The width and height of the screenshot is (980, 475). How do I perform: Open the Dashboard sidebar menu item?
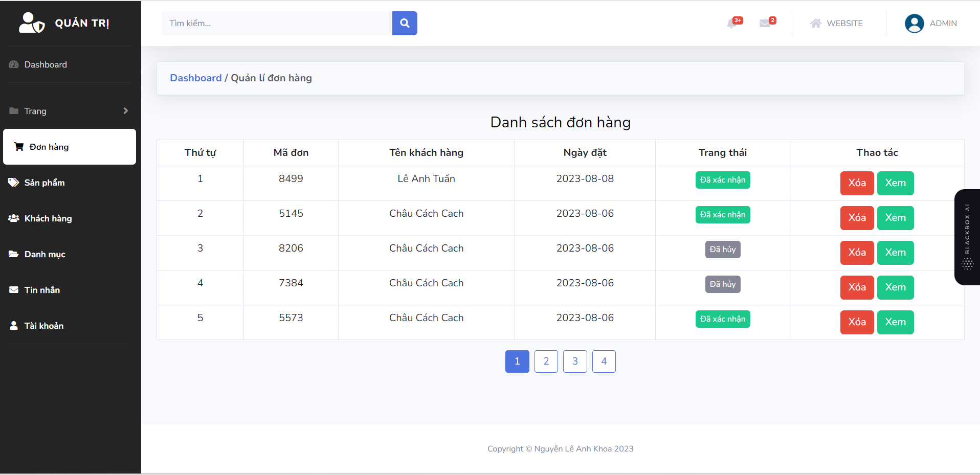(71, 64)
